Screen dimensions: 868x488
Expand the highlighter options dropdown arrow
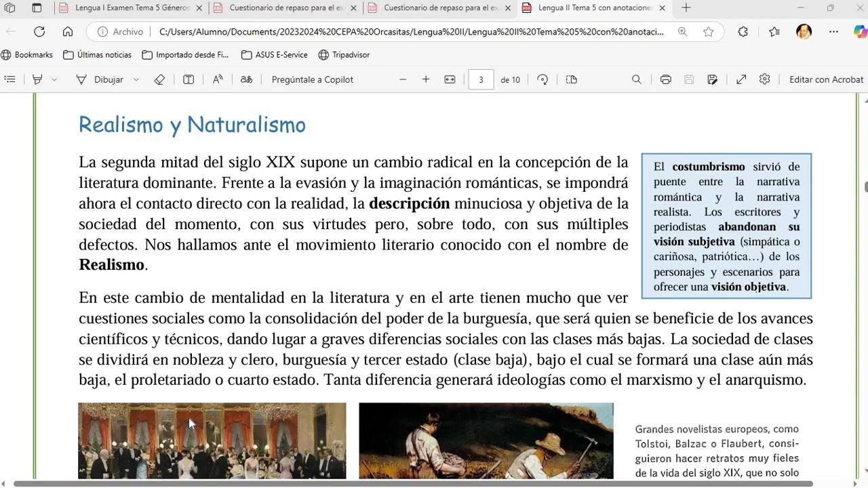click(x=54, y=79)
